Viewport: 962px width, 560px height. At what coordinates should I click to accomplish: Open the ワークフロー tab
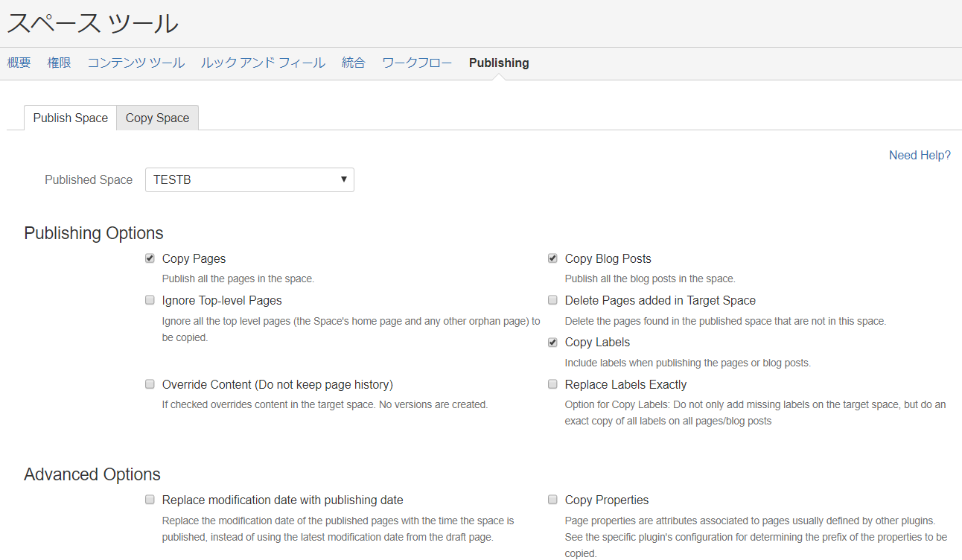pos(417,63)
